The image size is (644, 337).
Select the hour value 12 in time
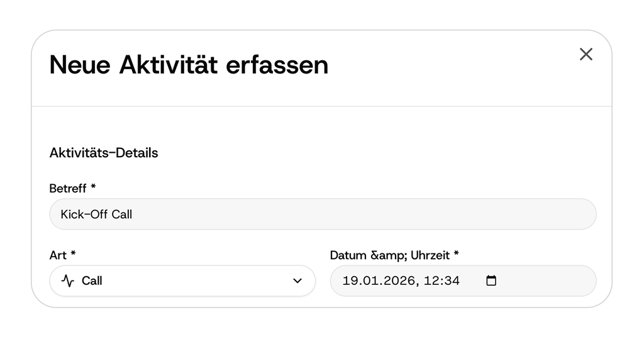(431, 281)
